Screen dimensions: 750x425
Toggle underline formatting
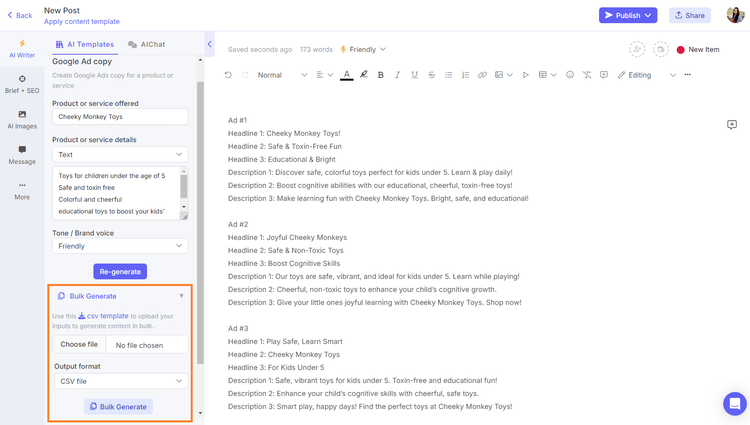tap(414, 75)
